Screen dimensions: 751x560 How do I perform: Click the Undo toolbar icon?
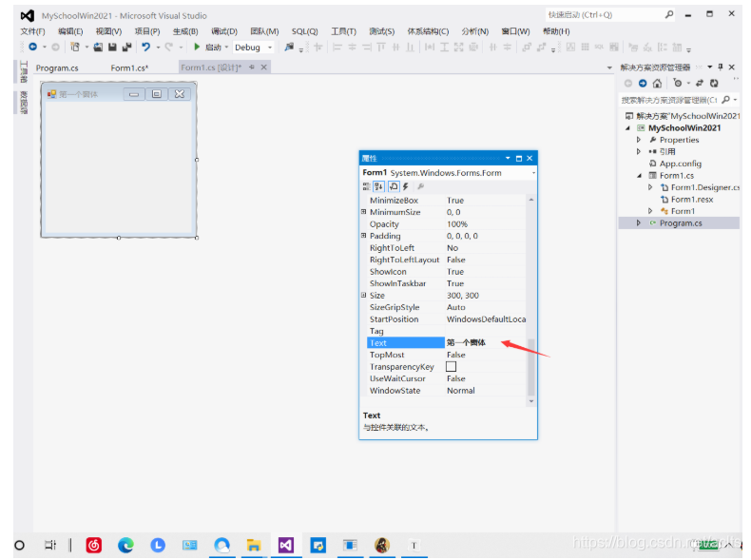[146, 47]
